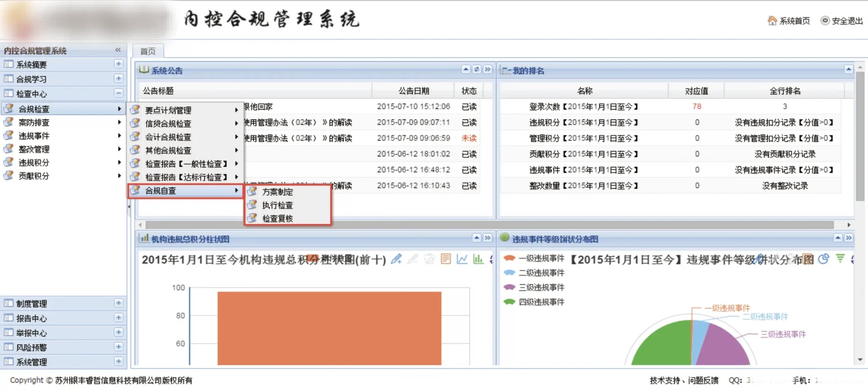Click the funnel chart icon

tap(840, 258)
